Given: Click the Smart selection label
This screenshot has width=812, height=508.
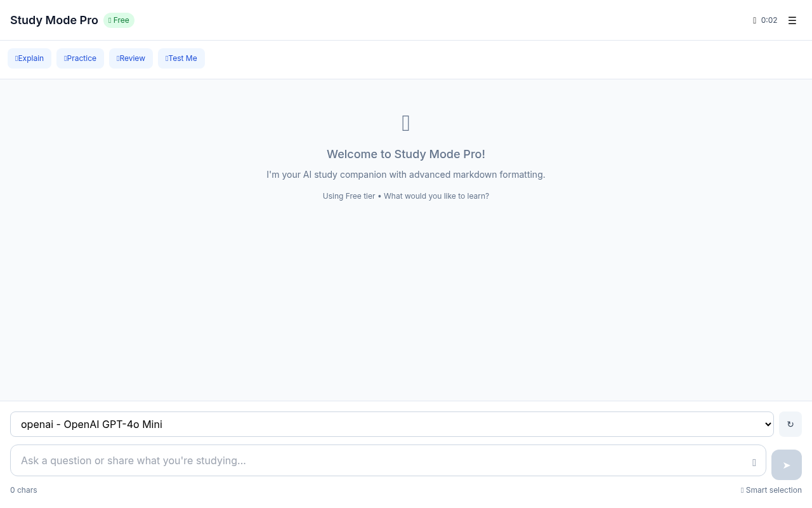Looking at the screenshot, I should 773,490.
